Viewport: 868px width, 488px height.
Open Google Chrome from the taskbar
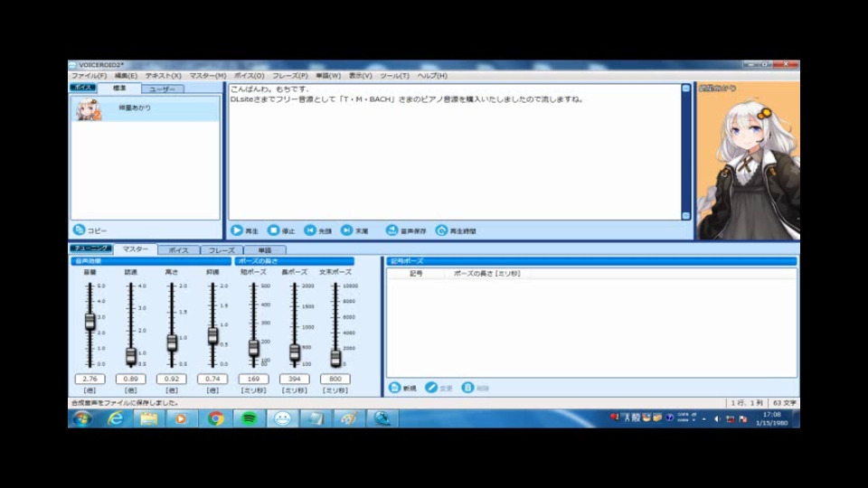215,418
